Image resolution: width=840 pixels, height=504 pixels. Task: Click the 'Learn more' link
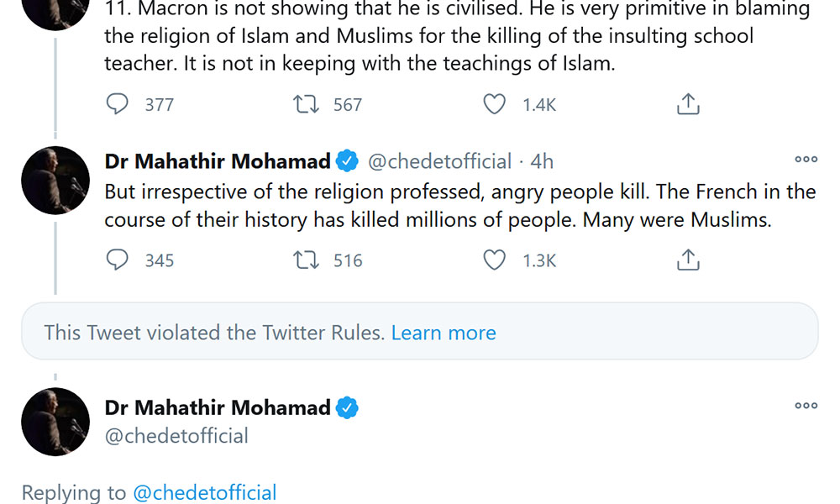click(x=444, y=333)
